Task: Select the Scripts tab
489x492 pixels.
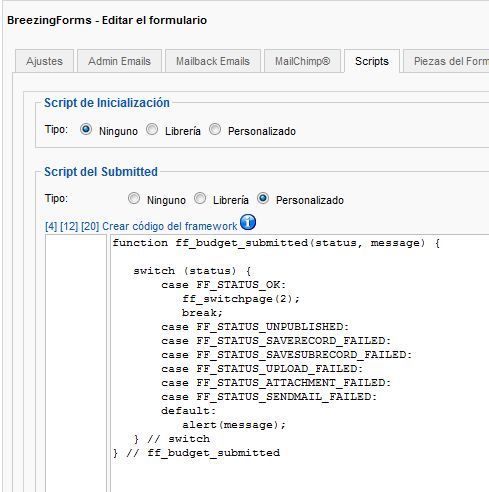Action: tap(372, 61)
